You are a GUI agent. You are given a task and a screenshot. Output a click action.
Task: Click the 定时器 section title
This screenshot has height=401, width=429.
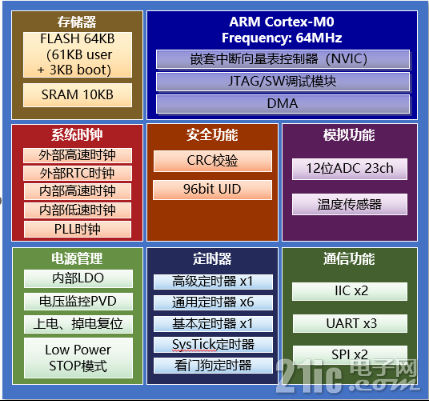pyautogui.click(x=212, y=259)
